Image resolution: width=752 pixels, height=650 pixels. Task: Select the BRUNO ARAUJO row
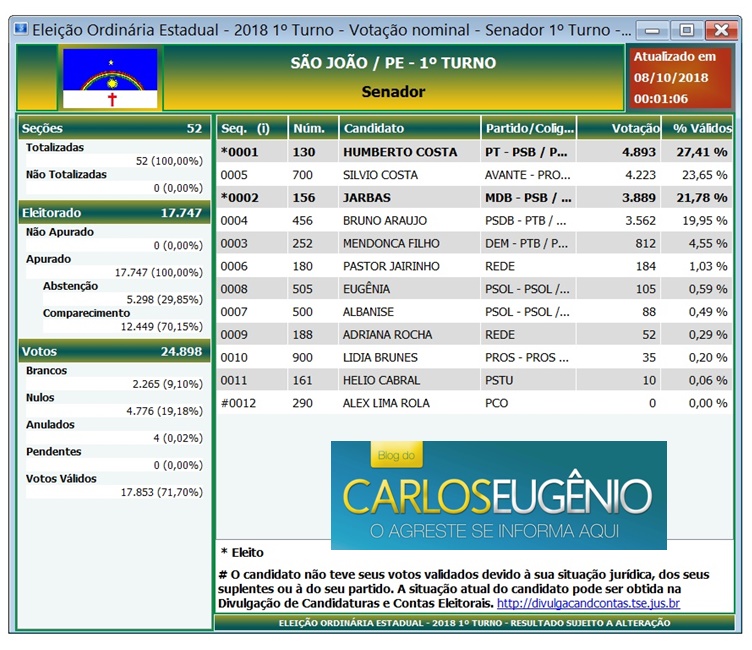(x=474, y=221)
